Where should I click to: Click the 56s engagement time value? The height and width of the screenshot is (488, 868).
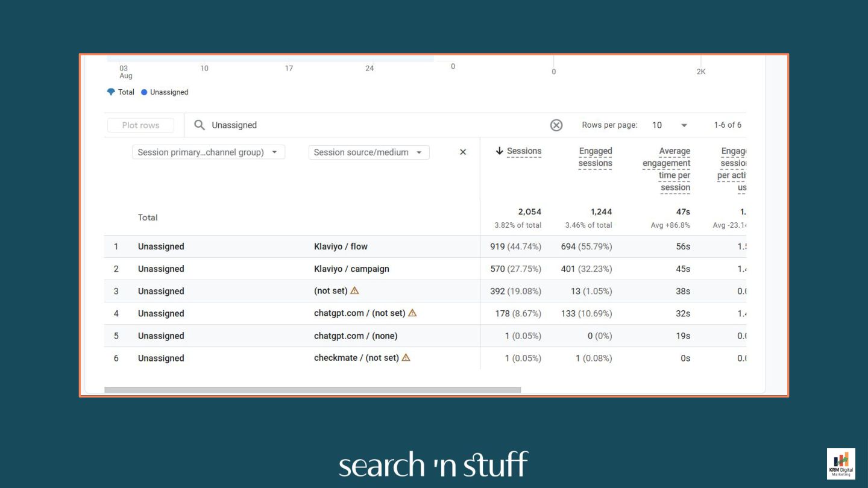point(683,246)
